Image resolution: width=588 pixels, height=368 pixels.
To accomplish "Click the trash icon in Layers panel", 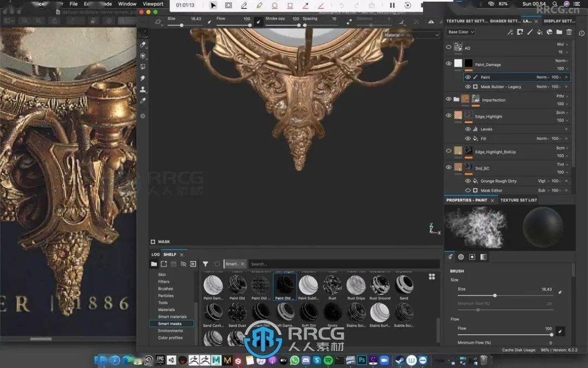I will click(x=569, y=32).
